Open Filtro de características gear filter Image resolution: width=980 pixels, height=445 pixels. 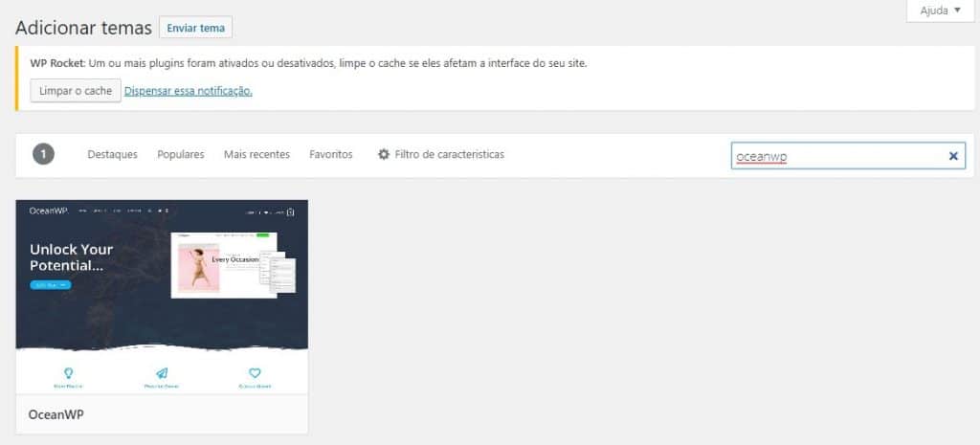click(440, 154)
